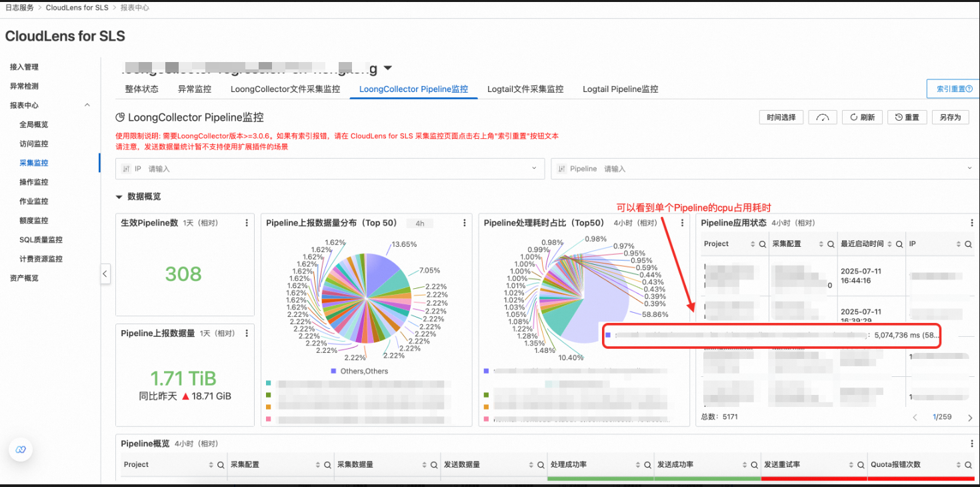
Task: Switch to the 整体状态 tab
Action: (x=142, y=89)
